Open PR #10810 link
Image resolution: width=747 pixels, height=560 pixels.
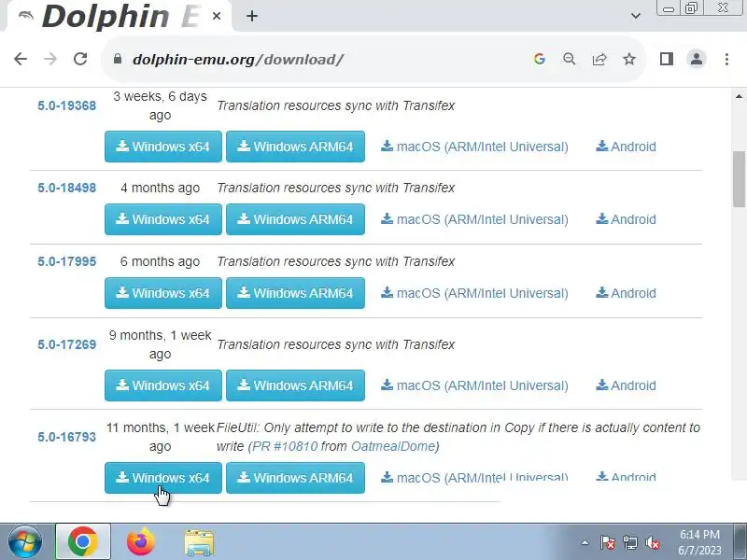point(285,446)
